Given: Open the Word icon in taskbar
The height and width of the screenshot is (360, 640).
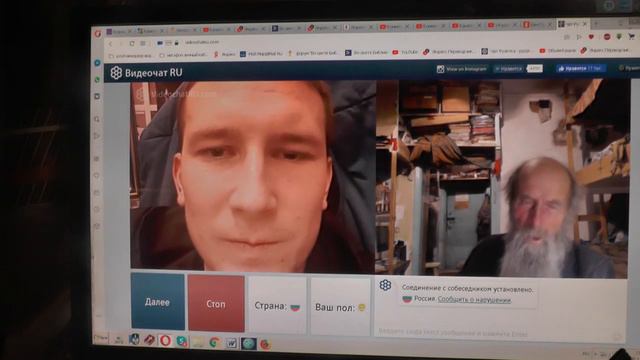Looking at the screenshot, I should click(231, 343).
